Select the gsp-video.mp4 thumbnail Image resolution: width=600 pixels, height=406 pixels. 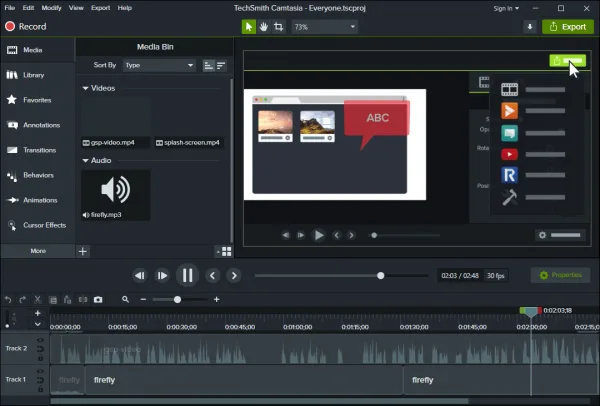coord(116,122)
